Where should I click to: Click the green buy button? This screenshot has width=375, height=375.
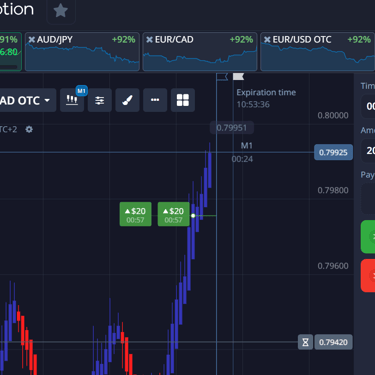[x=368, y=237]
